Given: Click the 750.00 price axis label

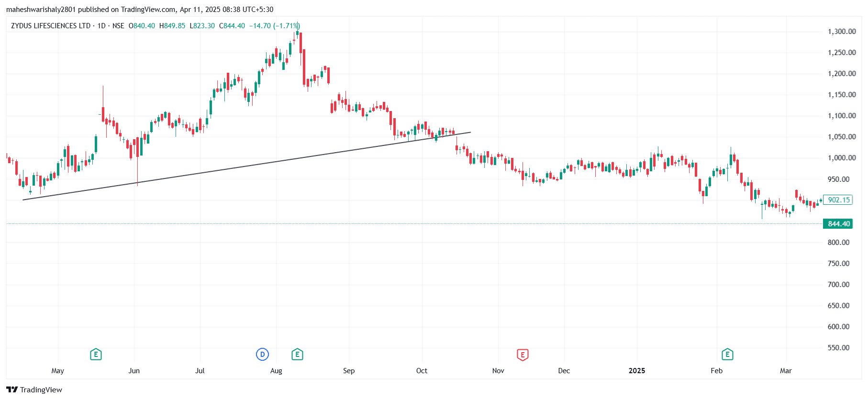Looking at the screenshot, I should tap(839, 264).
